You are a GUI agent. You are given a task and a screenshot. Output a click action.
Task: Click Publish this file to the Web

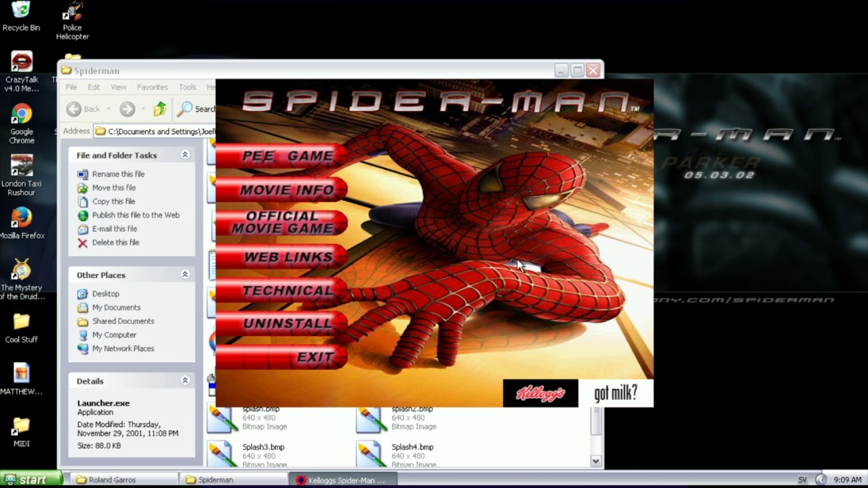tap(136, 215)
